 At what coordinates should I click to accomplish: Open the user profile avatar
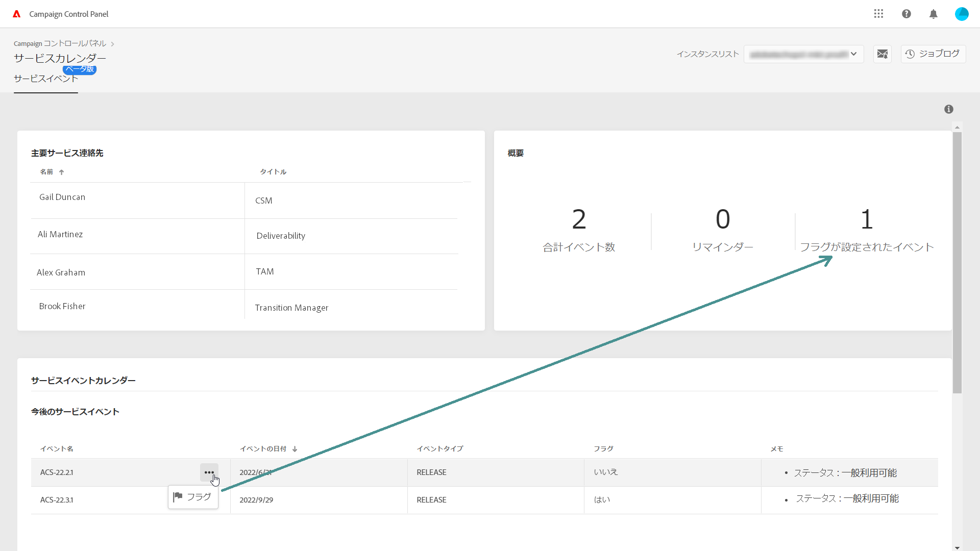[x=962, y=14]
